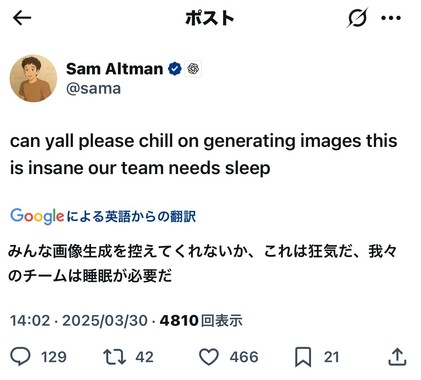The width and height of the screenshot is (421, 380).
Task: Bookmark the post with the bookmark icon
Action: [303, 357]
